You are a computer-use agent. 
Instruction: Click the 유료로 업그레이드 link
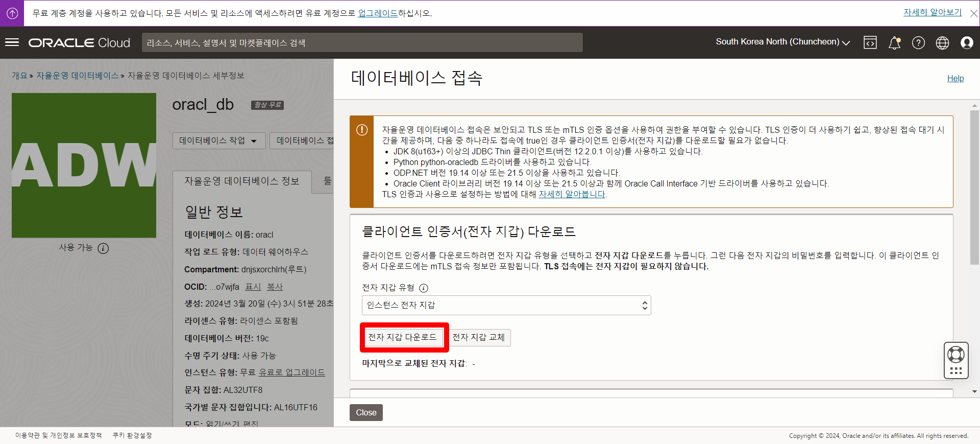[x=291, y=372]
